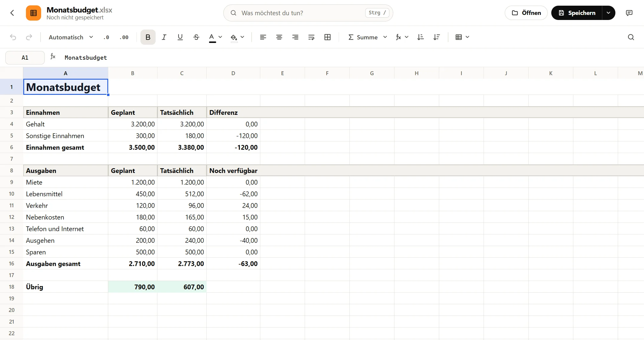Expand the Summe function dropdown arrow
This screenshot has width=644, height=340.
385,37
